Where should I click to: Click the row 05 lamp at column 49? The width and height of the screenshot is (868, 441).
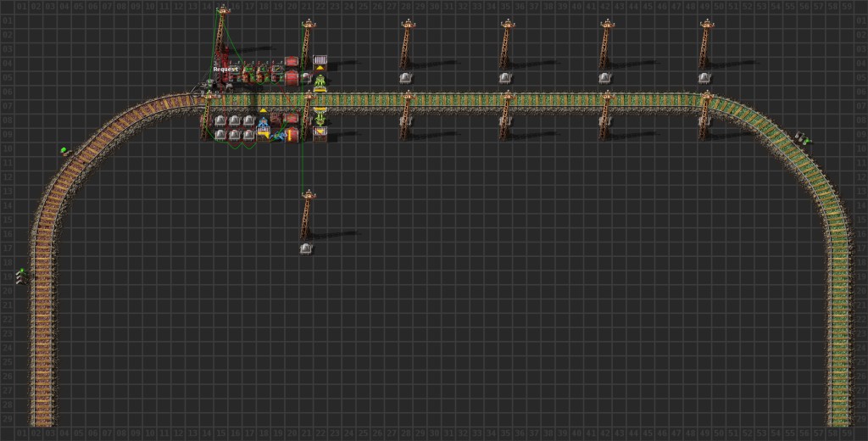[x=704, y=77]
